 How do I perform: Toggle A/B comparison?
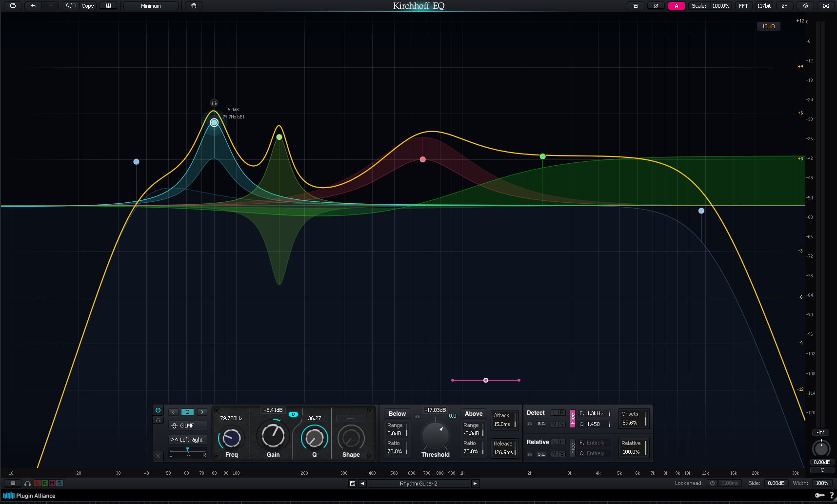[x=70, y=6]
